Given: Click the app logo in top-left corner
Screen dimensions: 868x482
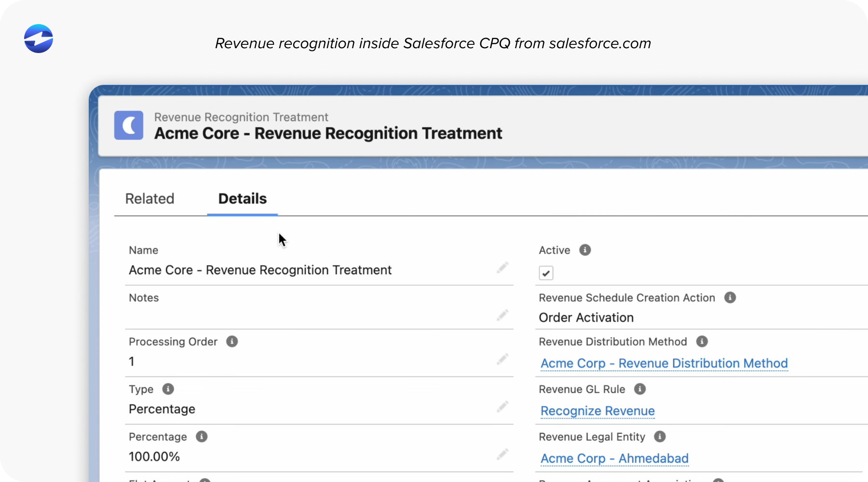Looking at the screenshot, I should click(x=38, y=39).
